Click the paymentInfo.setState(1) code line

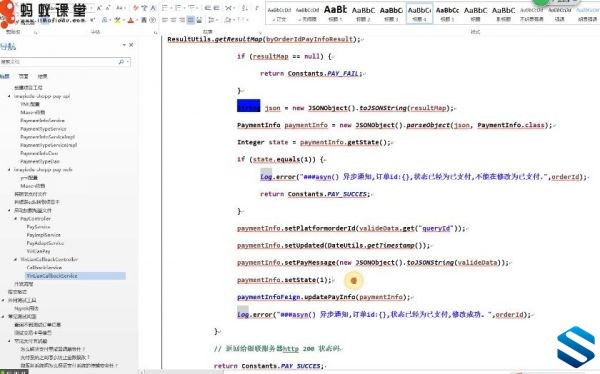click(x=284, y=280)
